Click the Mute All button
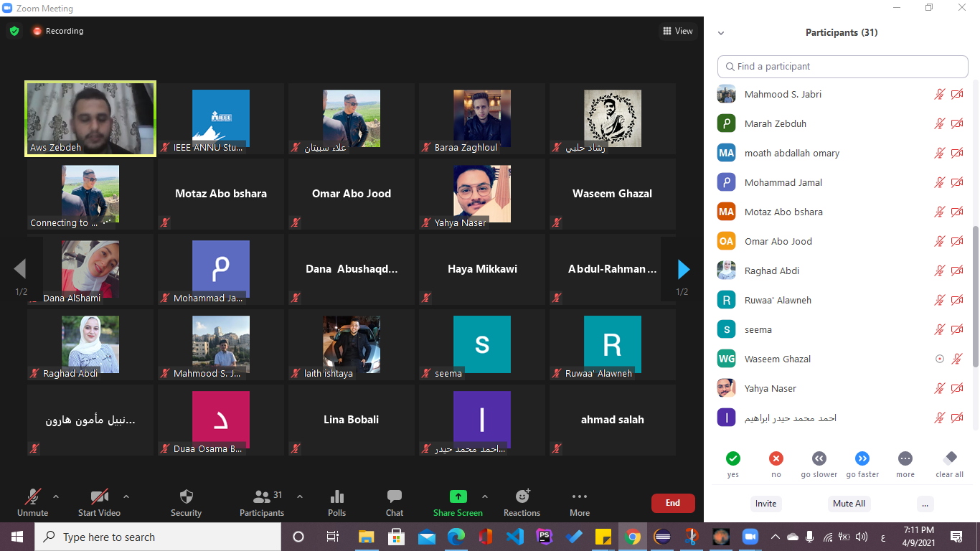Screen dimensions: 980x551 point(849,504)
